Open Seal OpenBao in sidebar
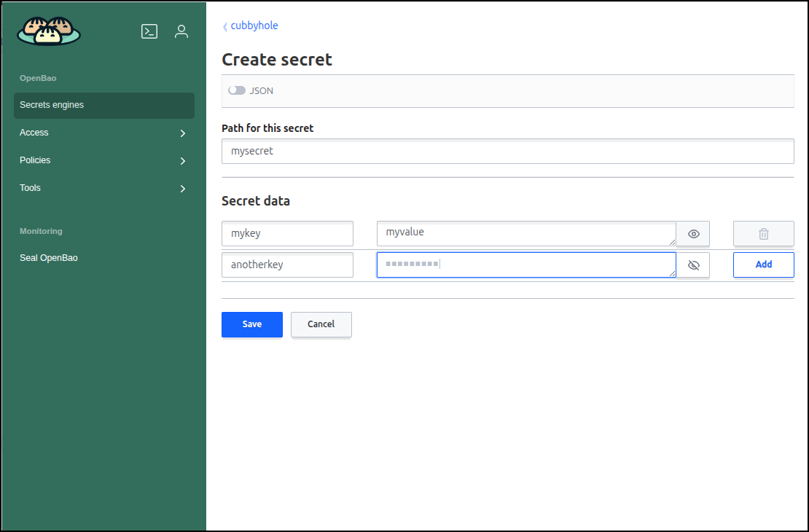This screenshot has height=532, width=809. click(49, 258)
